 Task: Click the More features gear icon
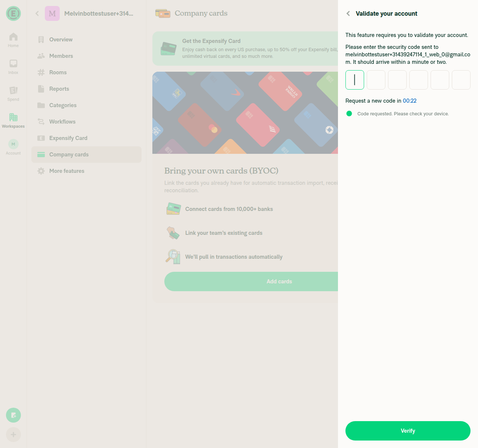point(41,171)
